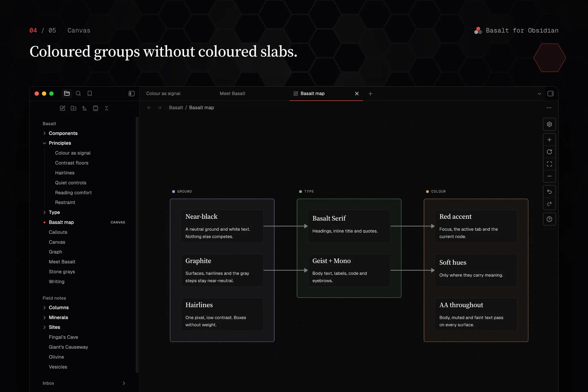Open a new tab with plus
The image size is (588, 392).
click(370, 94)
